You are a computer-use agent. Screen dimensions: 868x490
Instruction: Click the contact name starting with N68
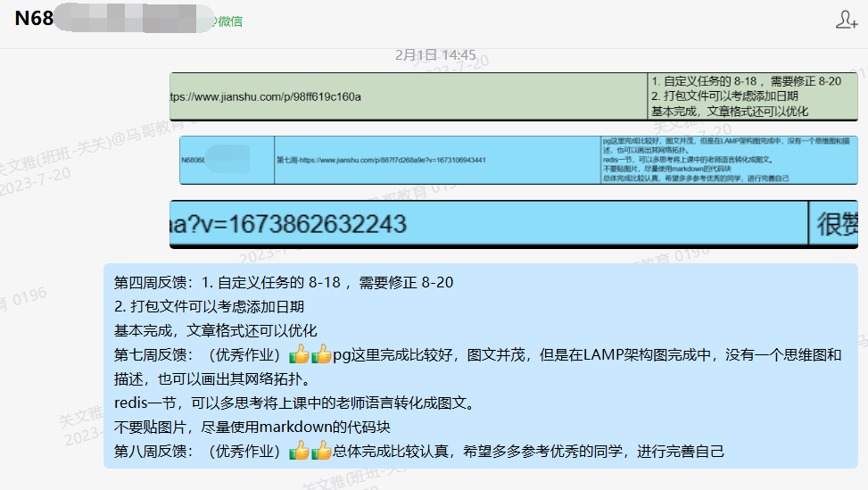click(x=34, y=20)
